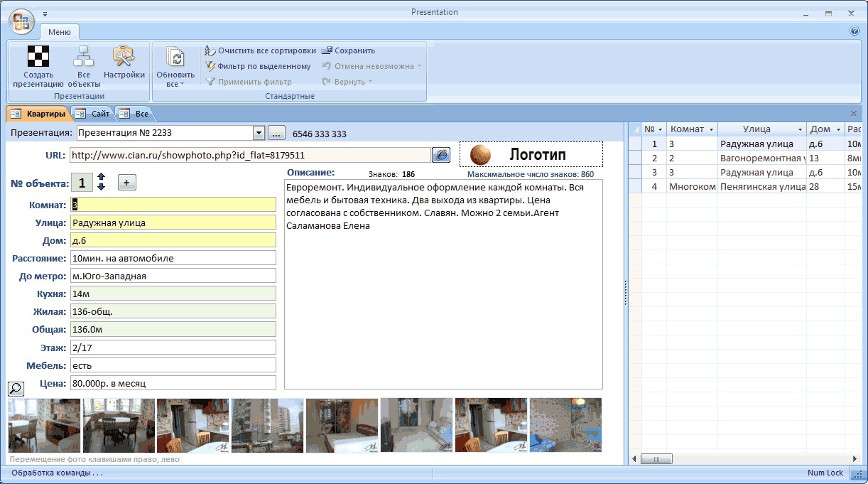Click the Жилая field
The height and width of the screenshot is (484, 868).
pos(173,311)
